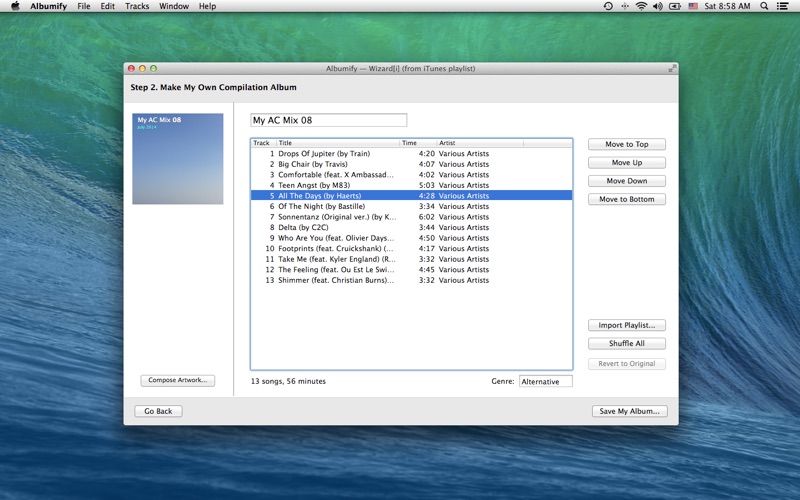Open the Edit menu
This screenshot has width=800, height=500.
(107, 6)
